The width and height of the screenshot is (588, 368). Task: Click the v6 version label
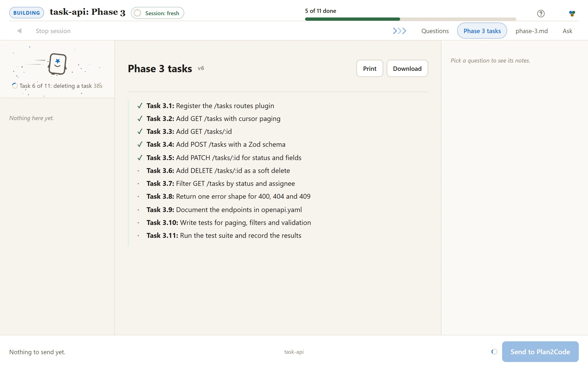pyautogui.click(x=201, y=68)
